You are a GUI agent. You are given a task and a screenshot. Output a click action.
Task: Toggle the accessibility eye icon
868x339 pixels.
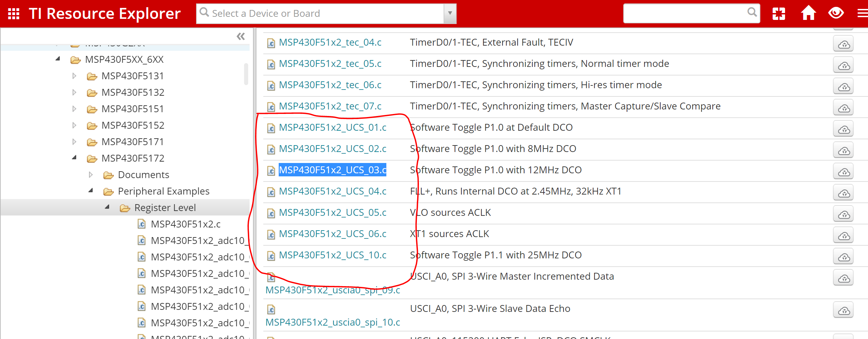(836, 13)
